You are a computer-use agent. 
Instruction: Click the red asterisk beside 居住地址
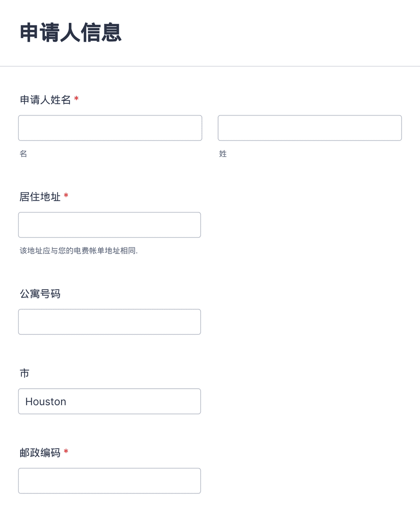pyautogui.click(x=67, y=197)
